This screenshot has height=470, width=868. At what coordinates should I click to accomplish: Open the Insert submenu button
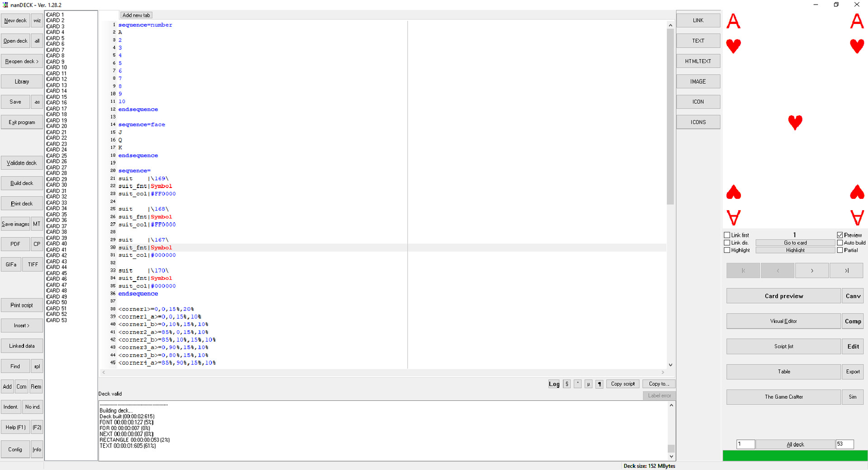22,325
